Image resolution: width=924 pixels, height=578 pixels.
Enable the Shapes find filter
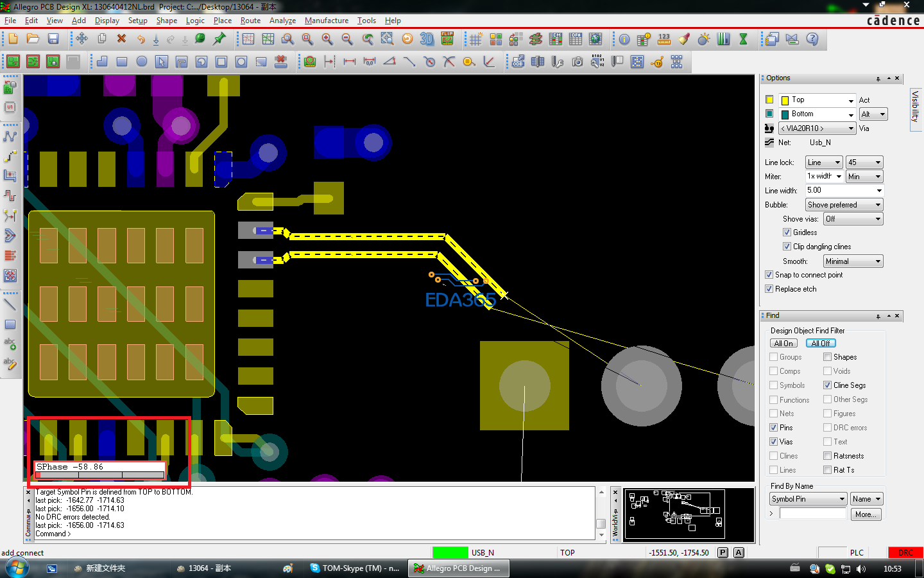828,357
